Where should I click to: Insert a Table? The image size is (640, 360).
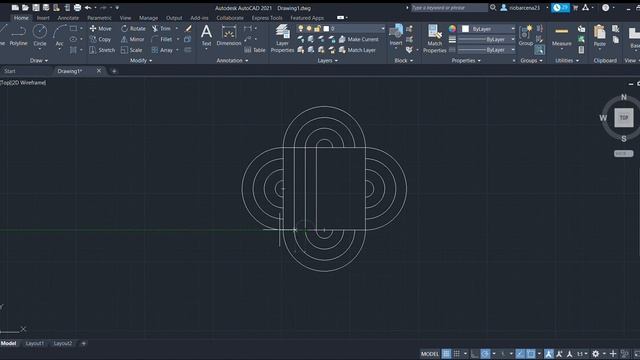pos(255,50)
